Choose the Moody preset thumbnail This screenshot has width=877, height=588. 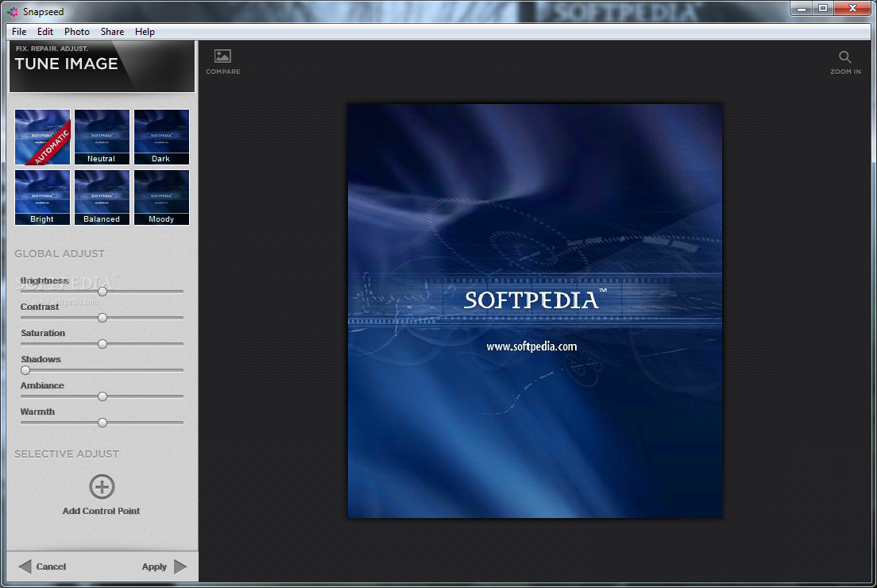point(161,198)
